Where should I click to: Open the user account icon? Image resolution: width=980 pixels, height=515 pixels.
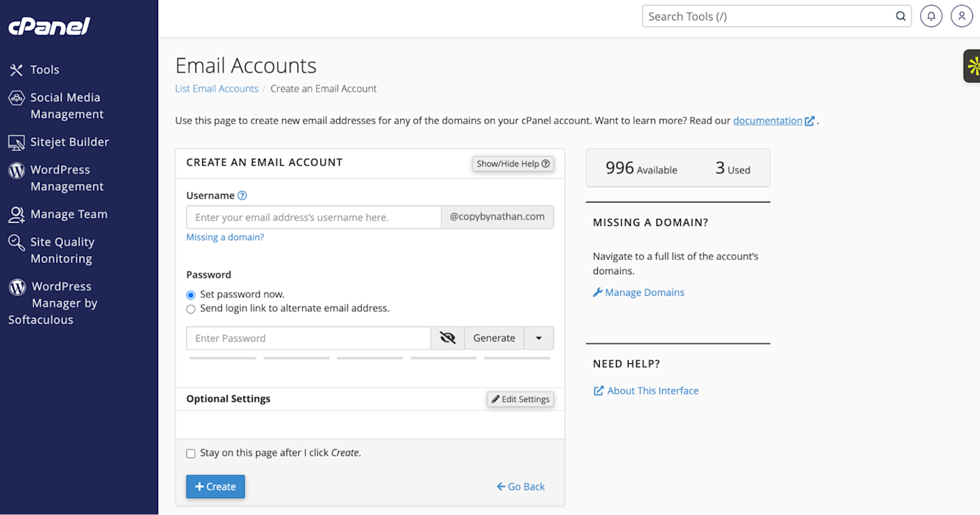click(962, 16)
